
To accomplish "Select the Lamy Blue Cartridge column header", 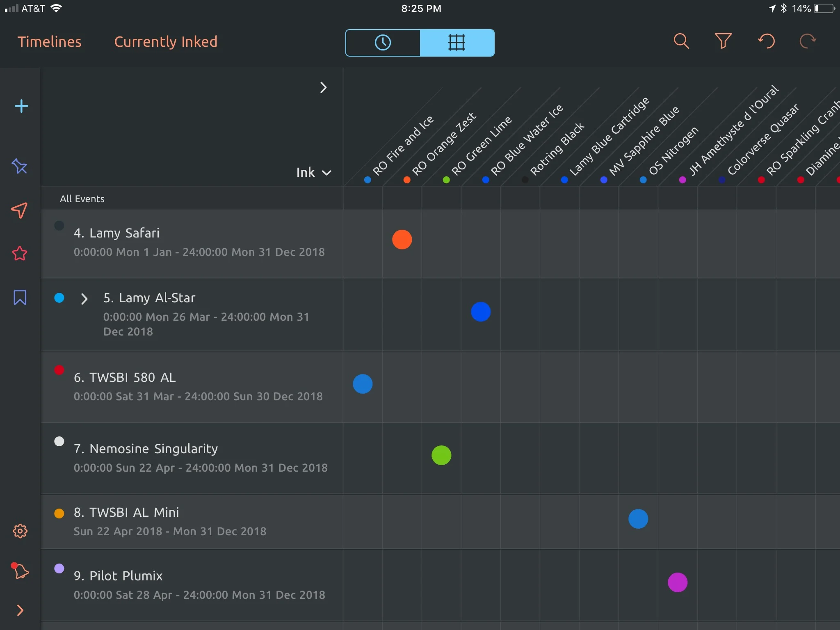I will [609, 137].
